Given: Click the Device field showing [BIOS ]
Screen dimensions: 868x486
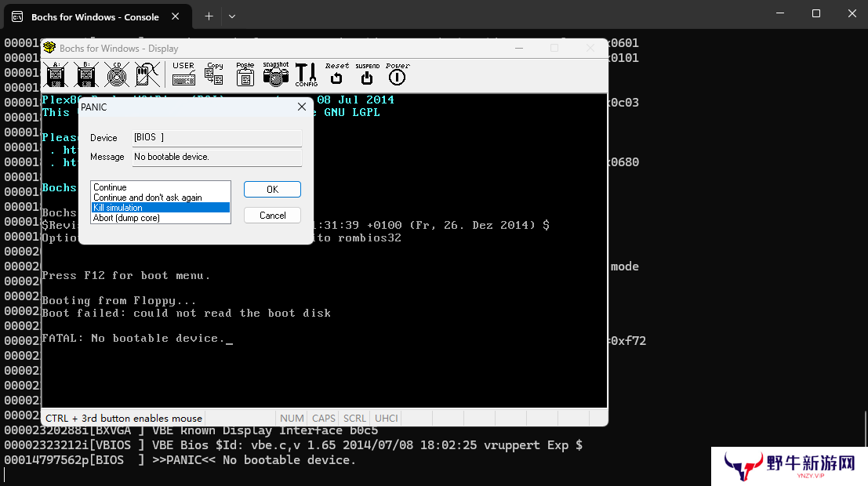Looking at the screenshot, I should 217,138.
